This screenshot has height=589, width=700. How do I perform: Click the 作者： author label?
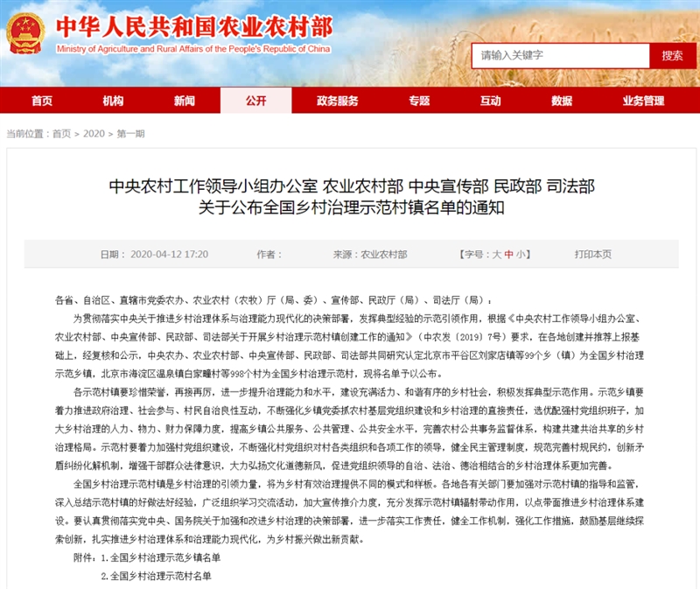269,255
